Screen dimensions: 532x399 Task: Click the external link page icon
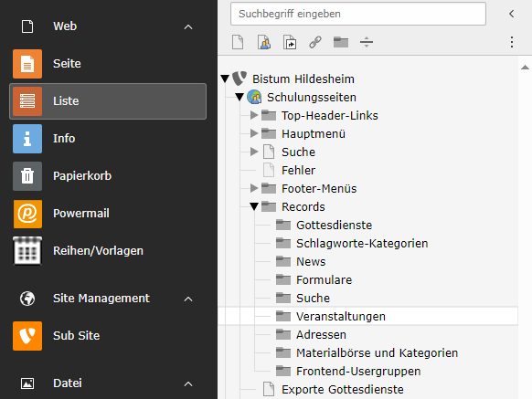pos(315,42)
